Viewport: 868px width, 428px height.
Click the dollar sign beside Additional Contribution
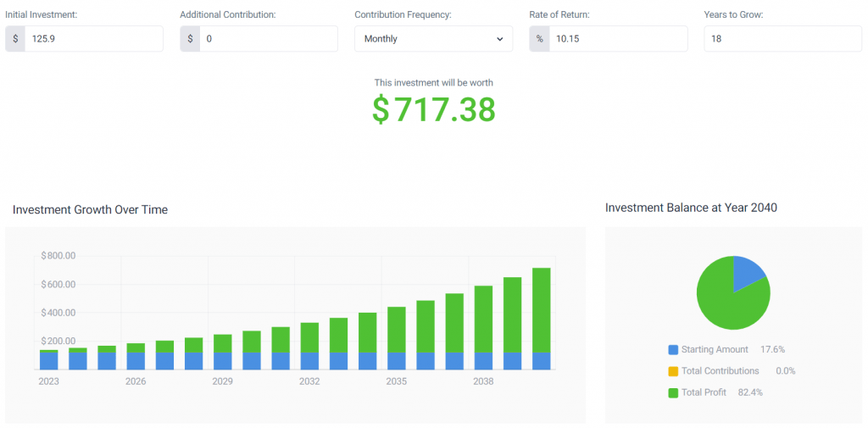pos(190,39)
